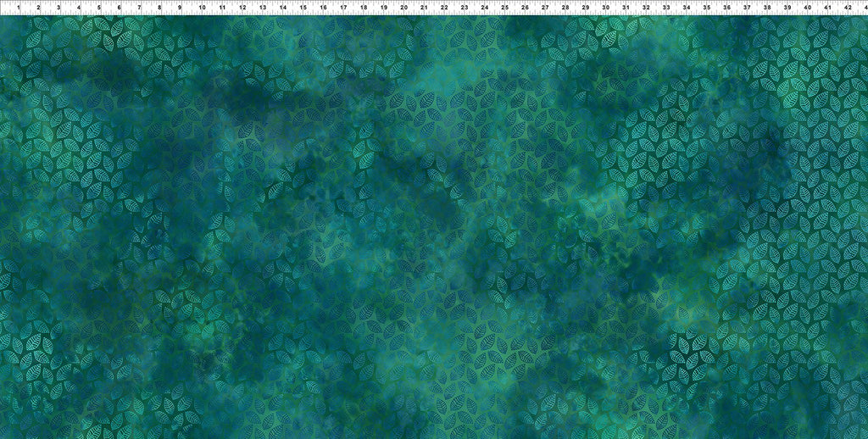The height and width of the screenshot is (439, 868).
Task: Select the 31 inch ruler mark
Action: [626, 8]
